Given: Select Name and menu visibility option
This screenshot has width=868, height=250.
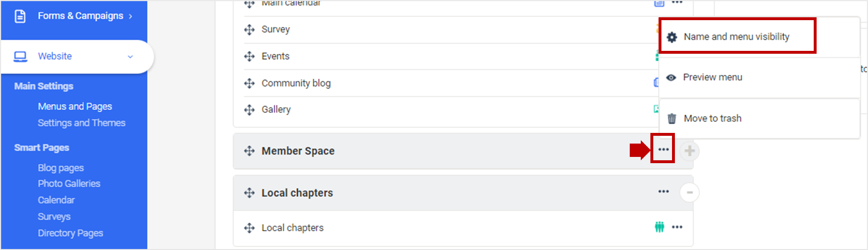Looking at the screenshot, I should (x=736, y=37).
